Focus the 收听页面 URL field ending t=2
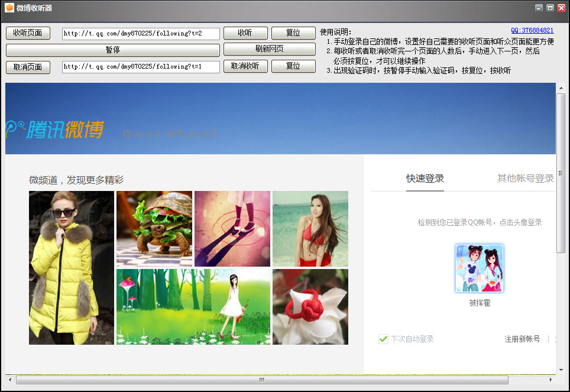Screen dimensions: 570x392 coord(141,34)
